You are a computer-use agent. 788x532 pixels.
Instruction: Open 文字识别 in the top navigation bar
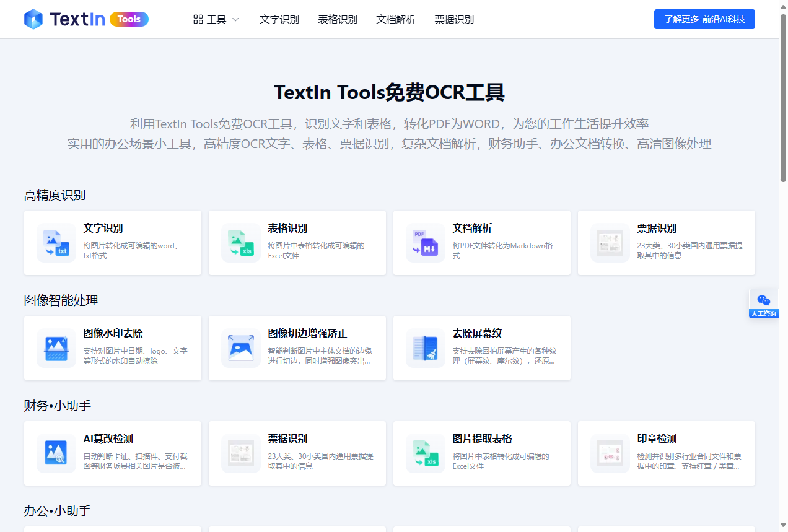[279, 19]
